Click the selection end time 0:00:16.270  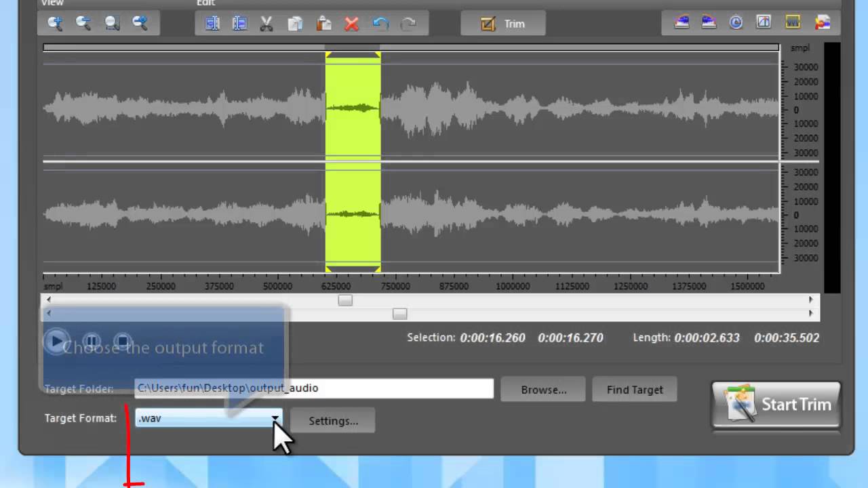tap(570, 338)
